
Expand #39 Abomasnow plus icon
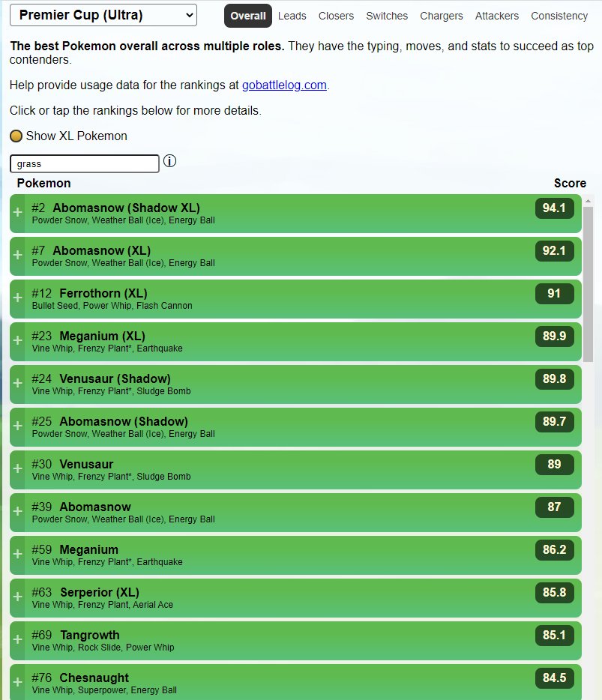(x=17, y=511)
